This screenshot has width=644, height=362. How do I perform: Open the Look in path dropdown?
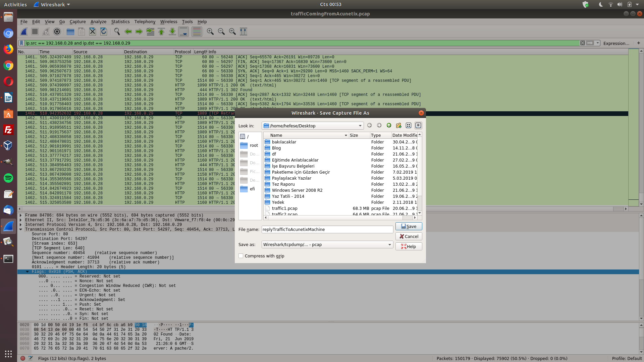360,126
